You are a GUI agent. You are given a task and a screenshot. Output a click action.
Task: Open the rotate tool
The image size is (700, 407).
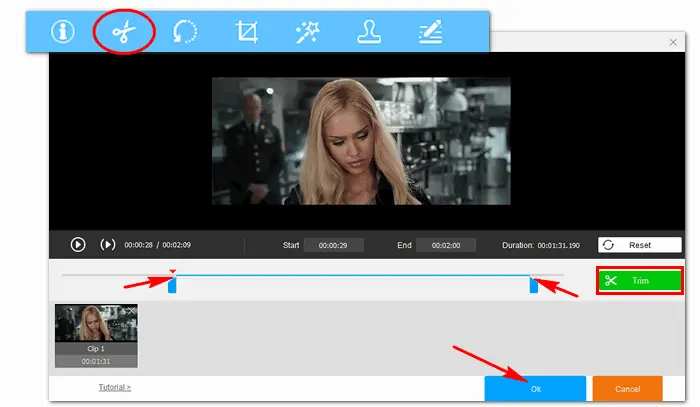(185, 32)
